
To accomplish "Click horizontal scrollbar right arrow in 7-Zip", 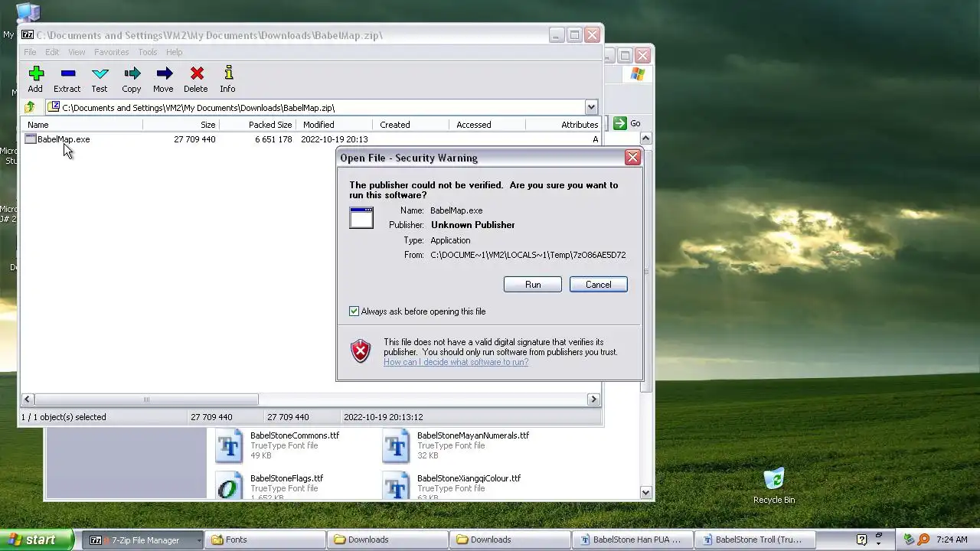I will [593, 399].
